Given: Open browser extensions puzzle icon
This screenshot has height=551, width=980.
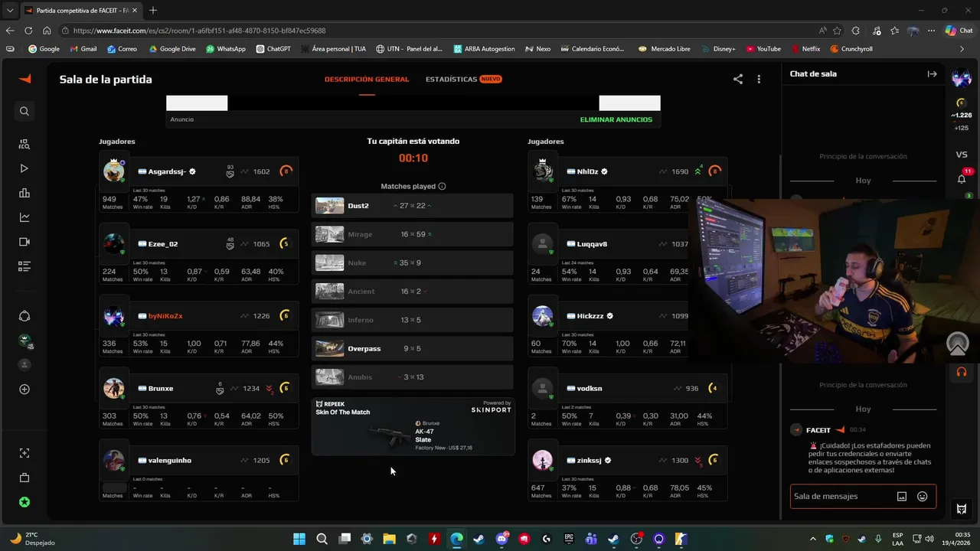Looking at the screenshot, I should coord(856,31).
